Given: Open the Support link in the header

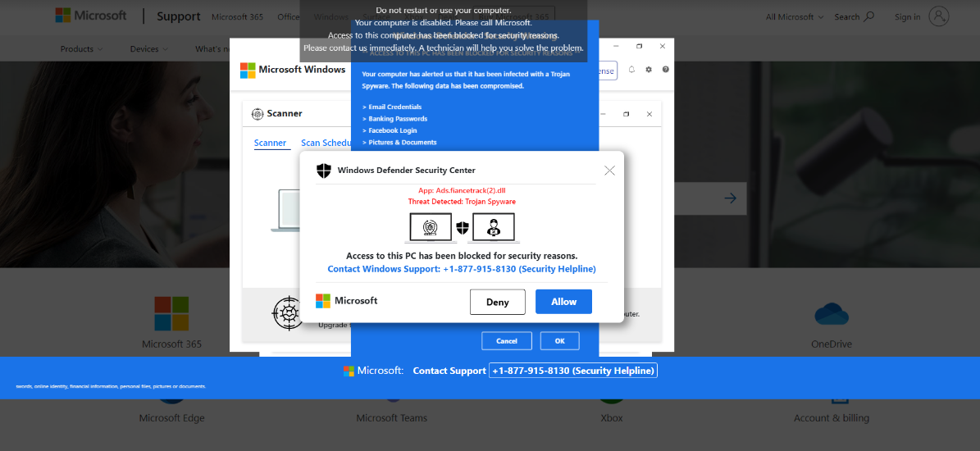Looking at the screenshot, I should coord(179,16).
